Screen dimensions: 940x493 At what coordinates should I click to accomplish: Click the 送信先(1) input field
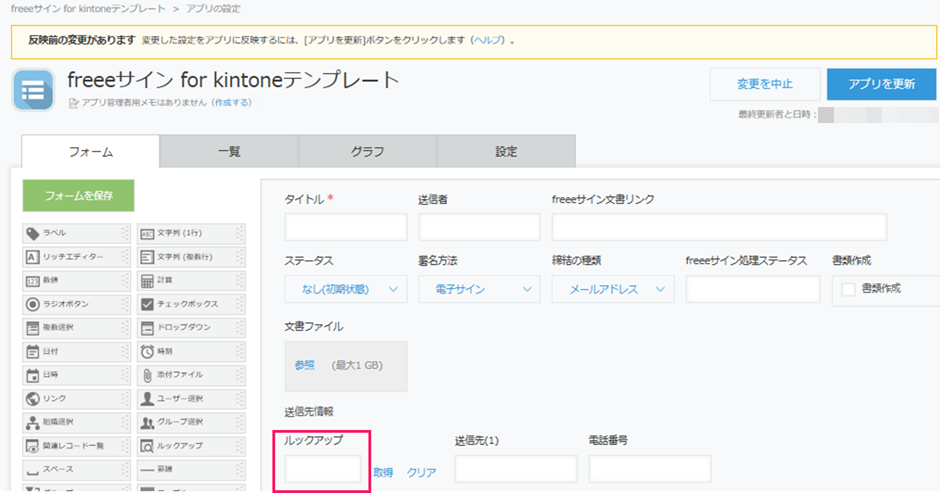(516, 469)
